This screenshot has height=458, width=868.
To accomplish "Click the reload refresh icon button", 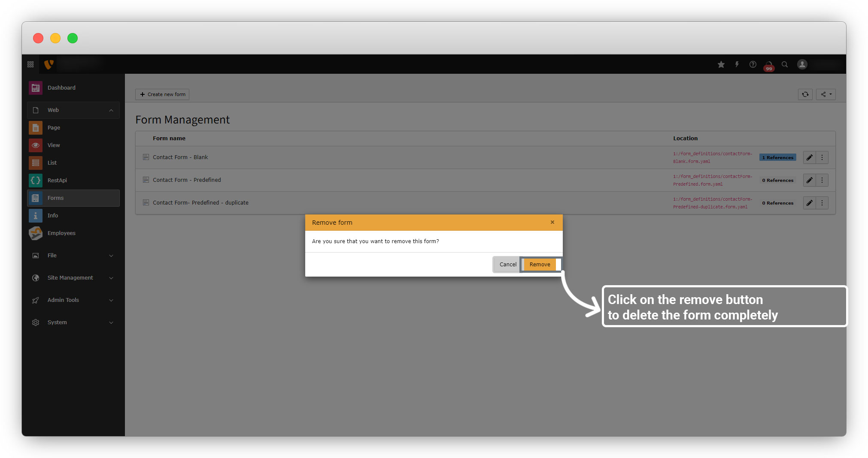I will point(805,94).
